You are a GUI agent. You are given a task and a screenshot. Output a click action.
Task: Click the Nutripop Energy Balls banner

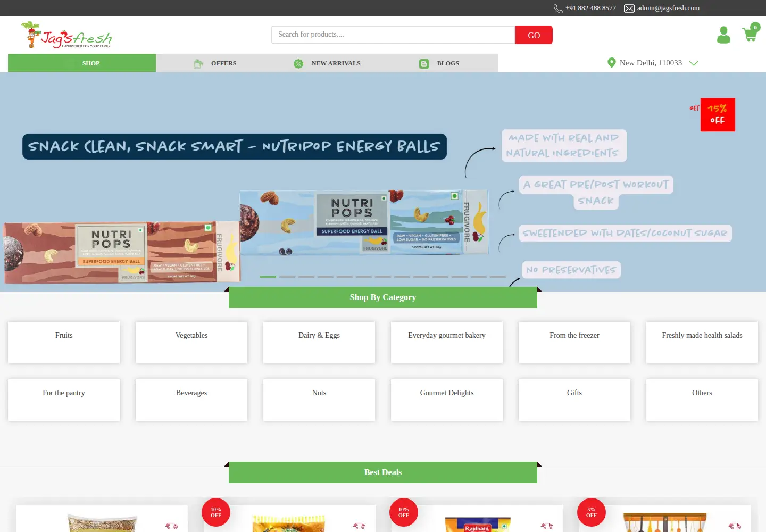point(383,182)
